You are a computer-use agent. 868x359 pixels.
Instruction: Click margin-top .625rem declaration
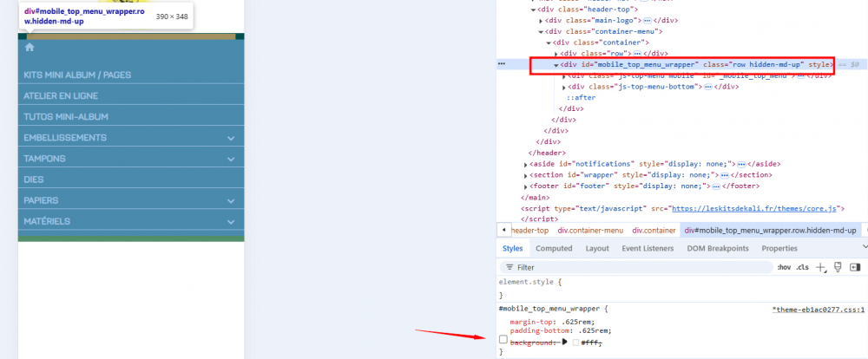pos(553,322)
